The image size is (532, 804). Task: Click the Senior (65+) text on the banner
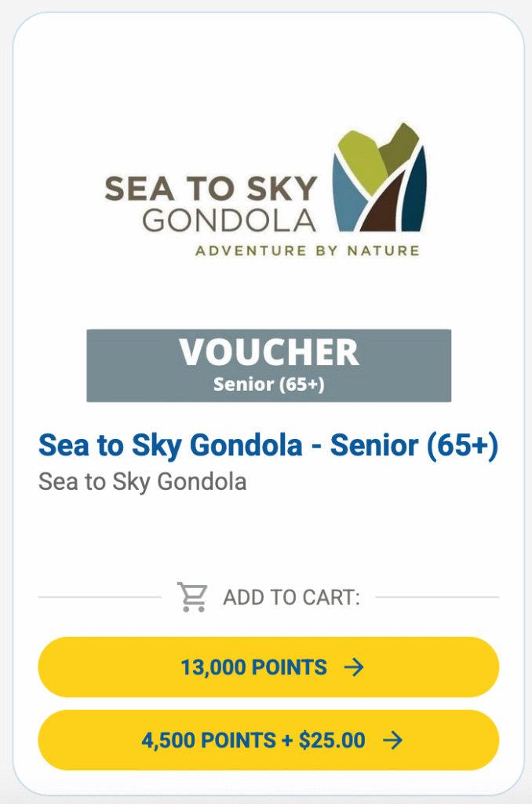pos(269,386)
